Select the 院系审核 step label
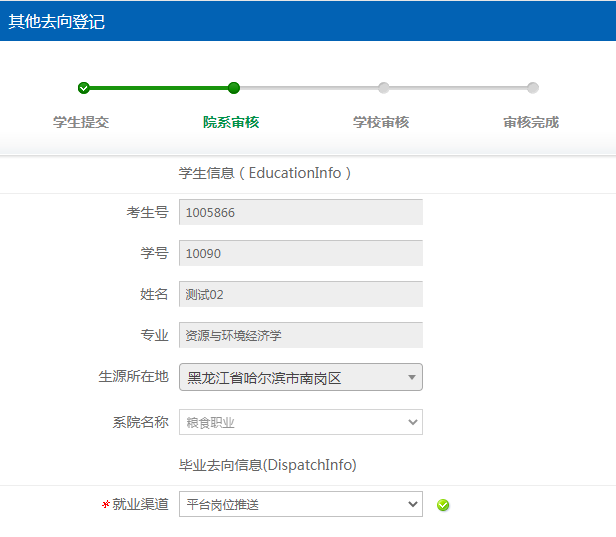The height and width of the screenshot is (537, 616). [231, 122]
